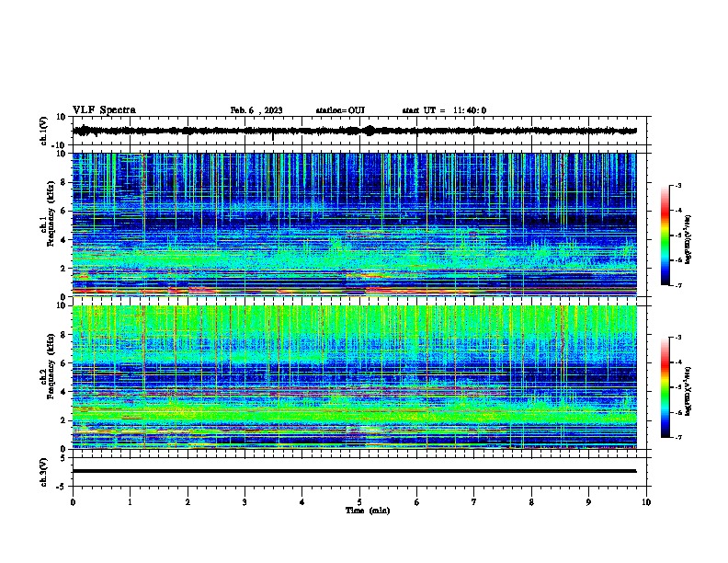Click the ch.1 color scale "-3" label
The height and width of the screenshot is (563, 728).
click(677, 186)
